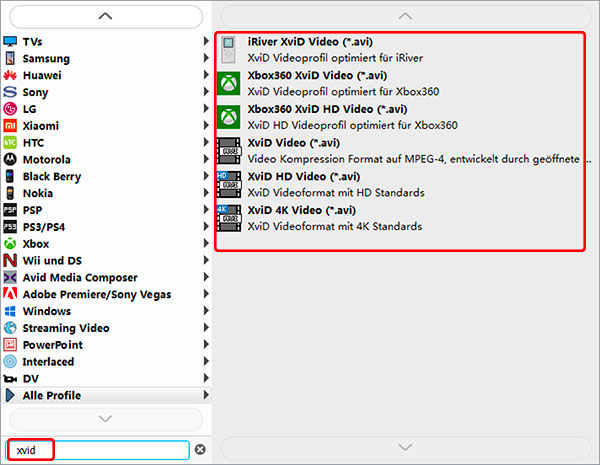Select the Nokia label

coord(38,193)
